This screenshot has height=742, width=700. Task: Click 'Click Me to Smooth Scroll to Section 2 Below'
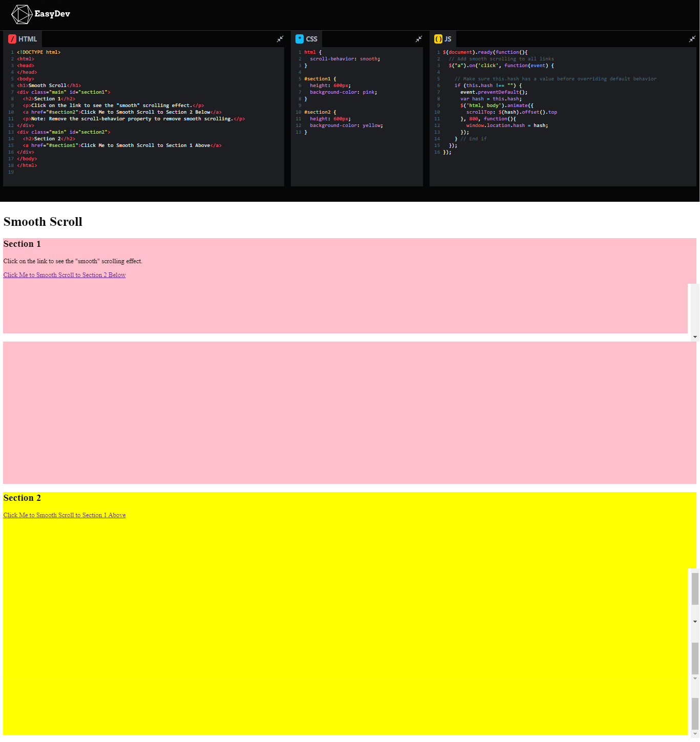click(64, 275)
